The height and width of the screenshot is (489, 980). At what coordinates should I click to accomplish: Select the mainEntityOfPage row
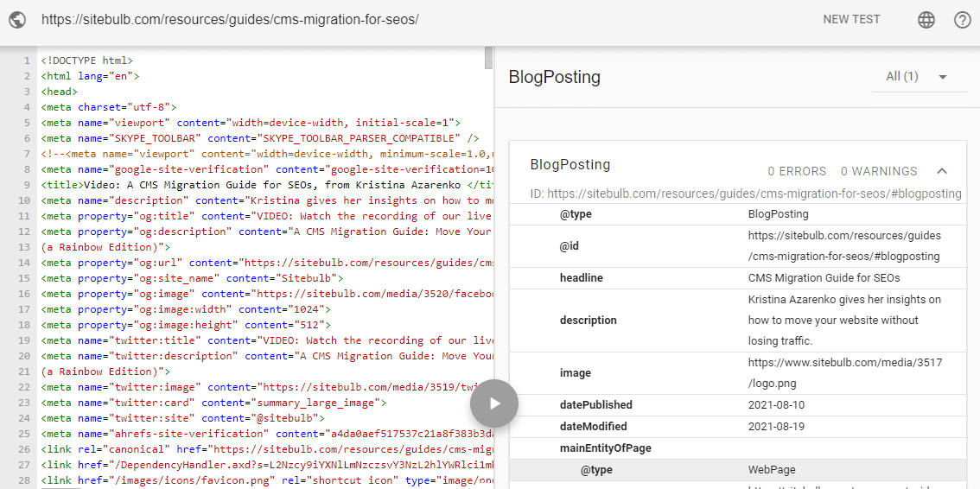(738, 448)
